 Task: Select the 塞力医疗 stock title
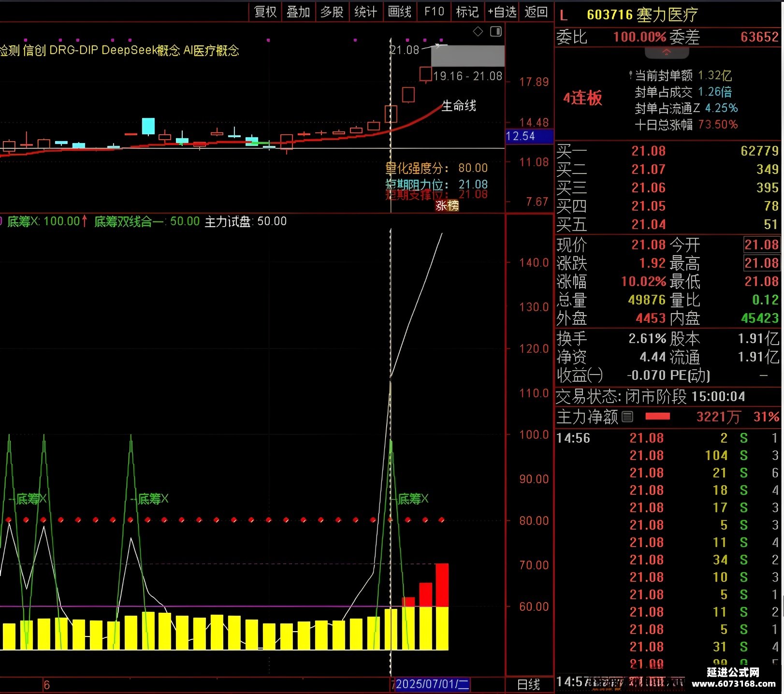(x=667, y=15)
